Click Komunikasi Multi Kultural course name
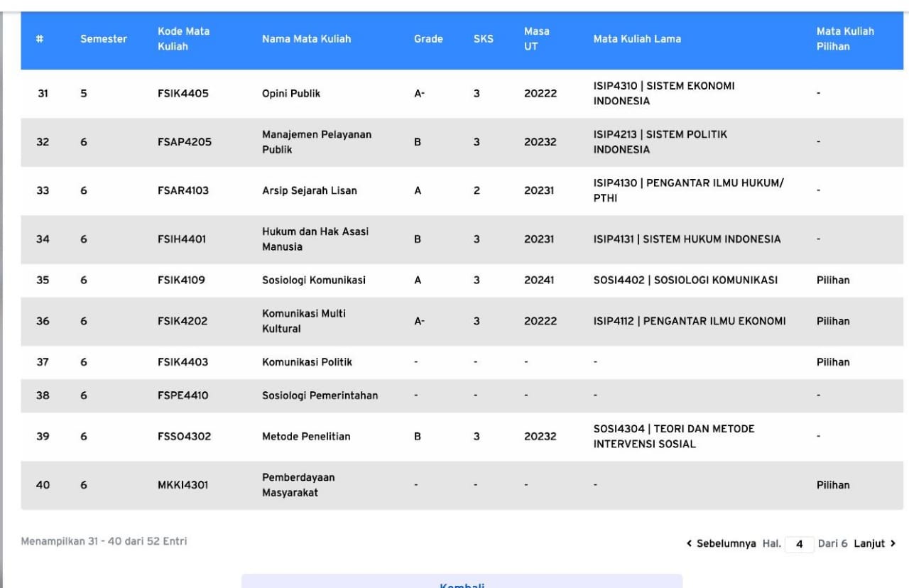Image resolution: width=909 pixels, height=588 pixels. tap(304, 321)
